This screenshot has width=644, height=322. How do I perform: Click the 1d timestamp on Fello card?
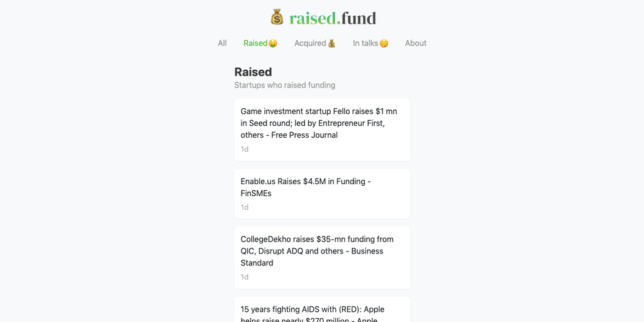[245, 149]
